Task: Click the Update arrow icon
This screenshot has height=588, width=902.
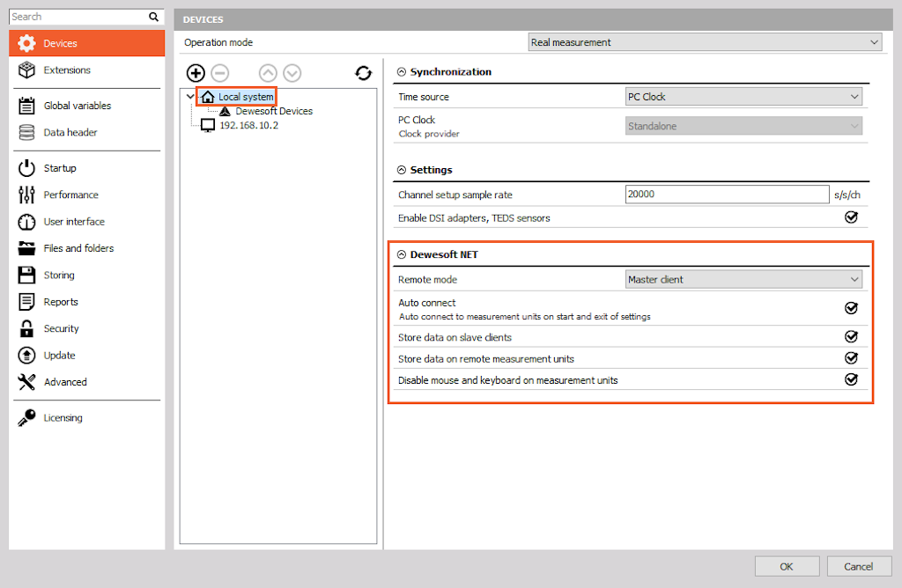Action: pos(26,356)
